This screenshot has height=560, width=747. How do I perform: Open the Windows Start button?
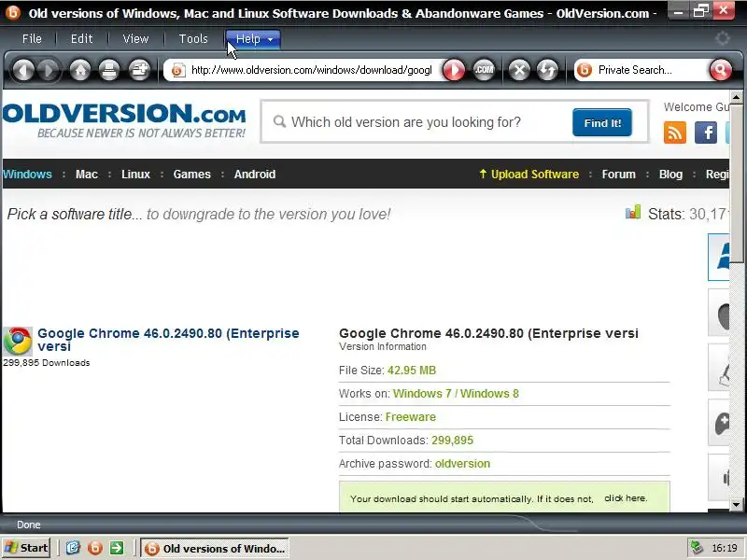click(26, 548)
